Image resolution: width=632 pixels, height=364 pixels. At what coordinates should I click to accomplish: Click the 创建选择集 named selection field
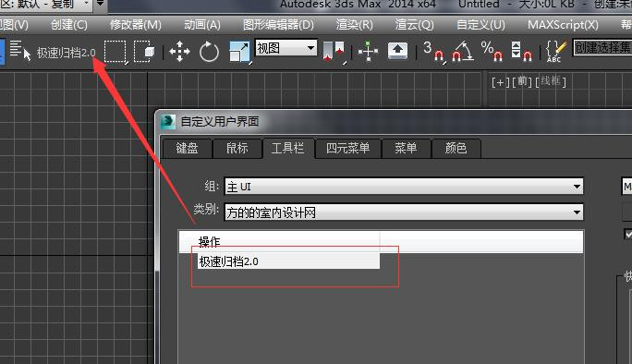[x=602, y=47]
